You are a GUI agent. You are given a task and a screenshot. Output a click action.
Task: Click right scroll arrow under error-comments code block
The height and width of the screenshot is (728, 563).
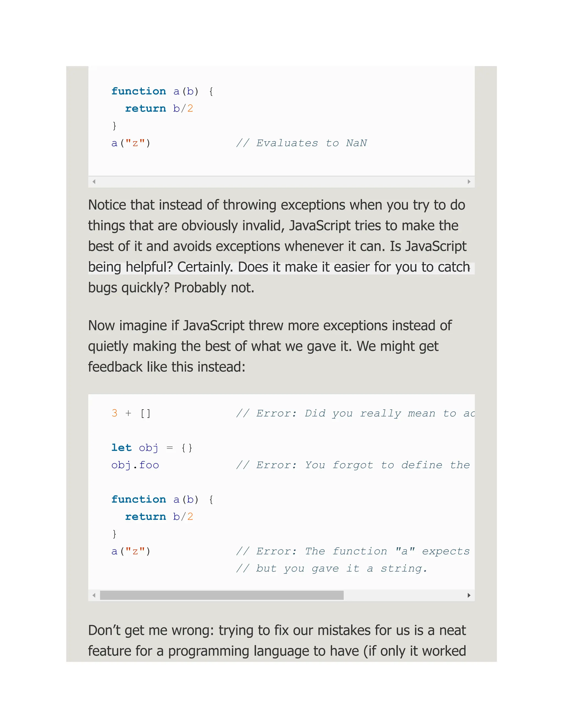click(x=469, y=595)
